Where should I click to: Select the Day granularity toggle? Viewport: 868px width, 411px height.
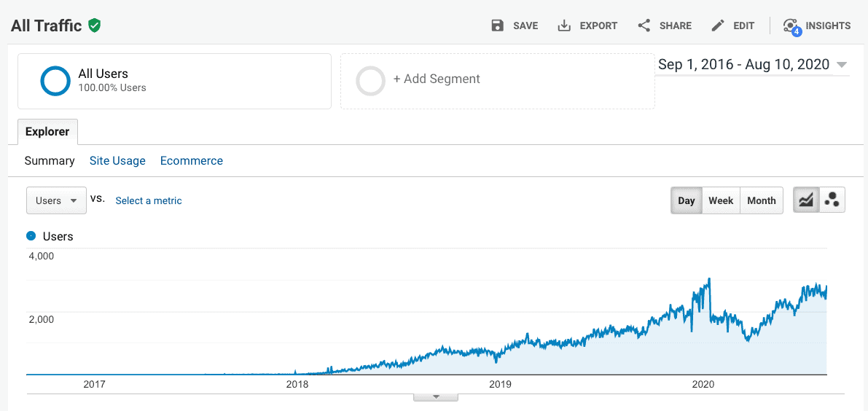pyautogui.click(x=687, y=200)
